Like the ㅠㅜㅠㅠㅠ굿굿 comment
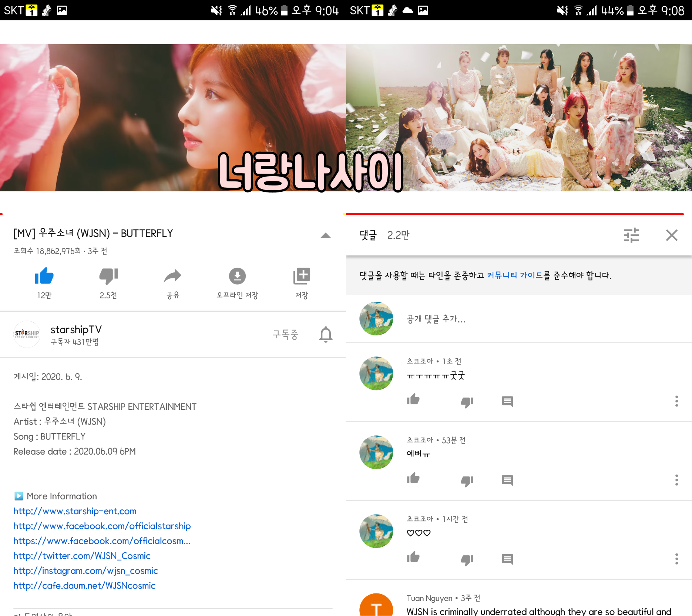This screenshot has height=616, width=692. point(413,400)
